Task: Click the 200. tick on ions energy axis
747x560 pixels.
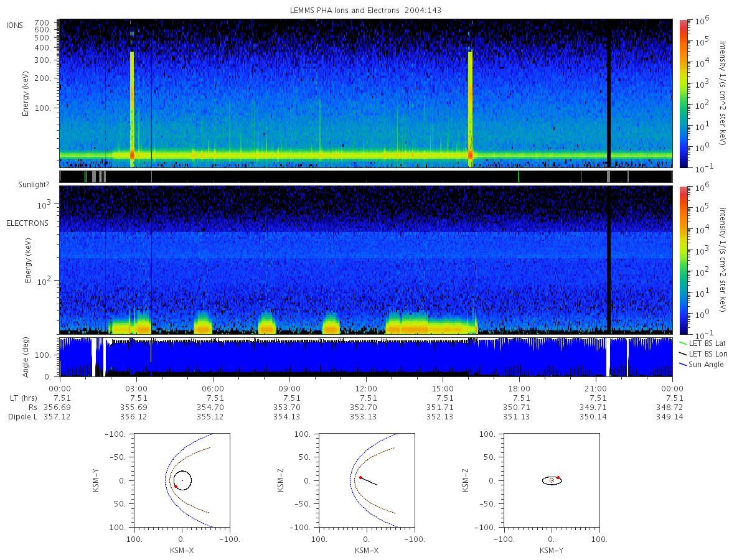Action: [x=42, y=78]
